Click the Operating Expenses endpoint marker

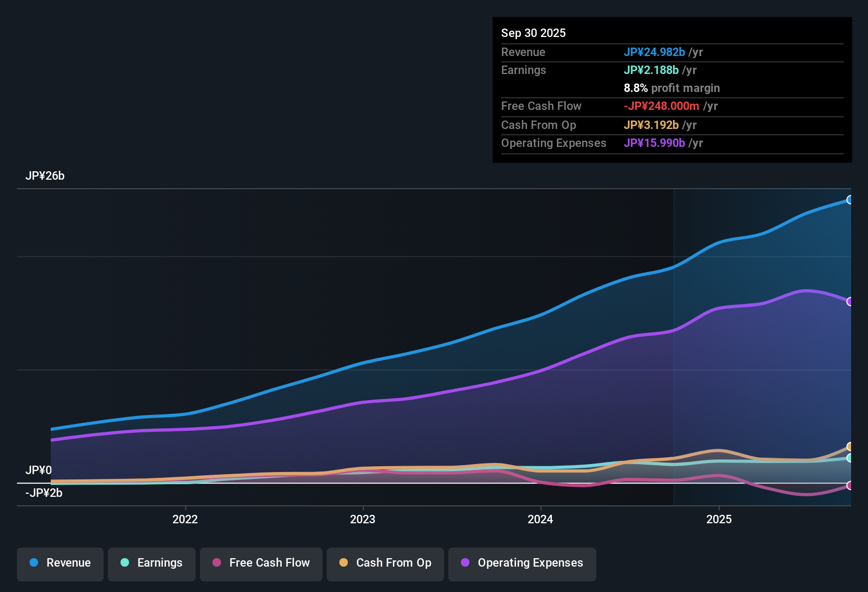click(850, 302)
